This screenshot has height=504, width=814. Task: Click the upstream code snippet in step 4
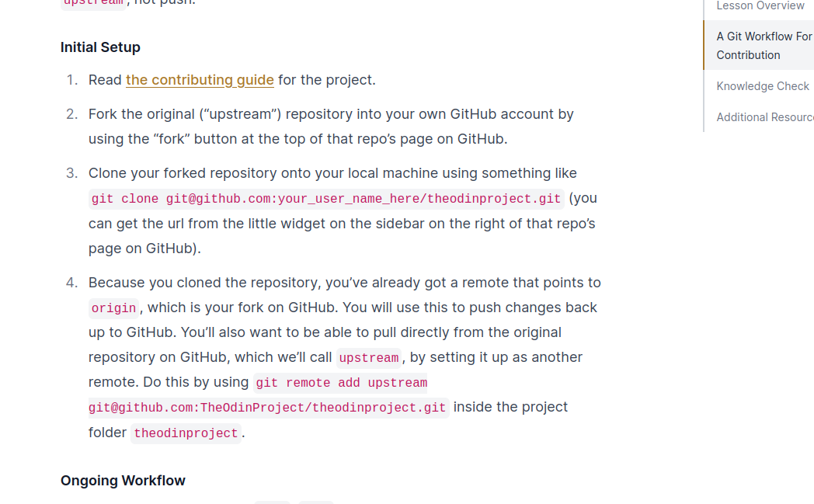click(x=368, y=358)
